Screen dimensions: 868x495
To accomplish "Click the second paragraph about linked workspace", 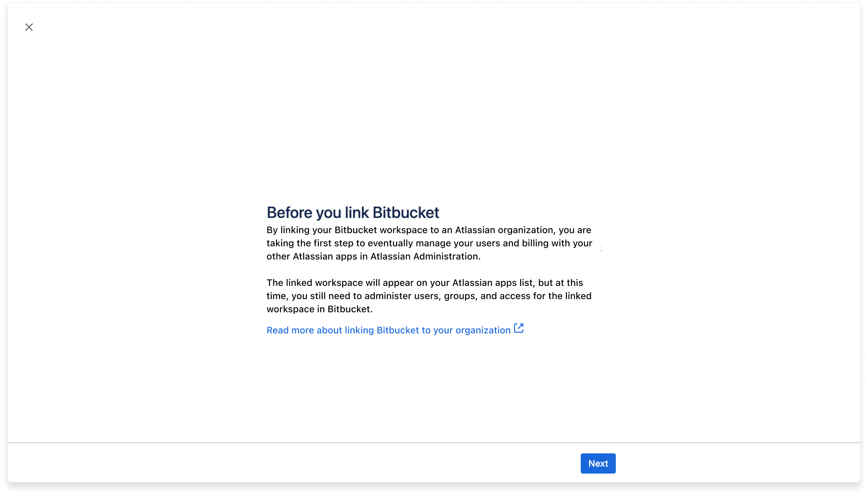I will (x=429, y=295).
